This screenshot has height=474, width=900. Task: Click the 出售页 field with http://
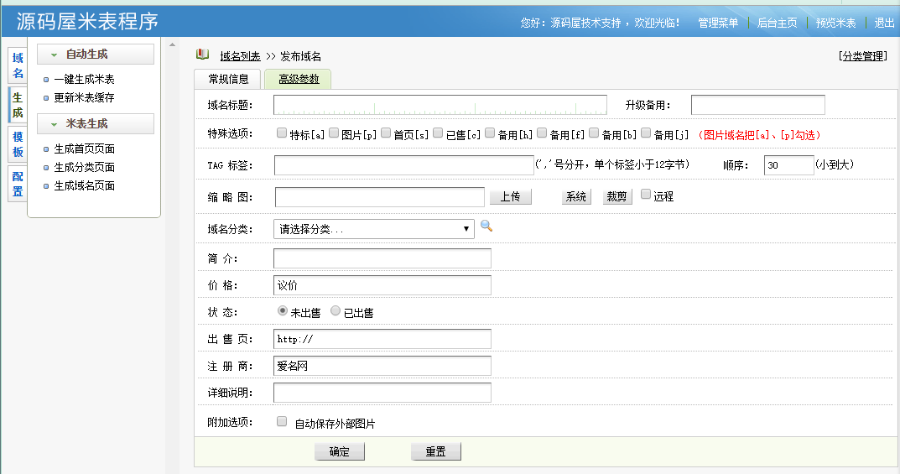pos(382,339)
